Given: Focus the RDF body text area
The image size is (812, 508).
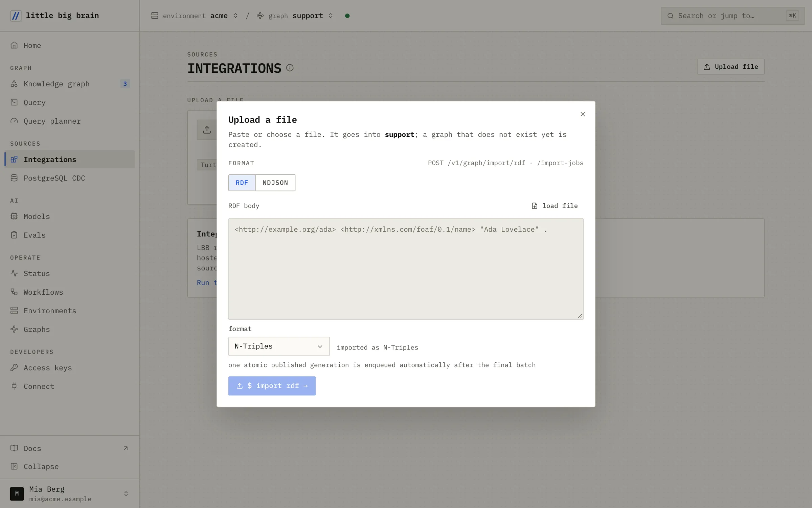Looking at the screenshot, I should [x=406, y=269].
